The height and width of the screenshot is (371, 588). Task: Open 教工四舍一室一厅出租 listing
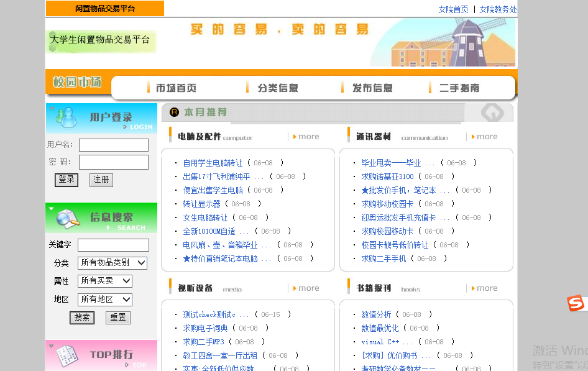pos(220,355)
